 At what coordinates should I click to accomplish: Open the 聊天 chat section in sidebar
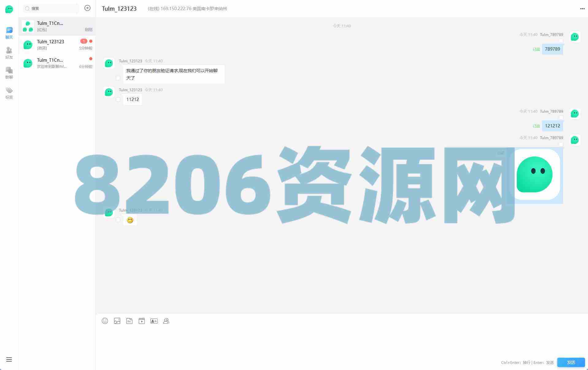coord(9,33)
